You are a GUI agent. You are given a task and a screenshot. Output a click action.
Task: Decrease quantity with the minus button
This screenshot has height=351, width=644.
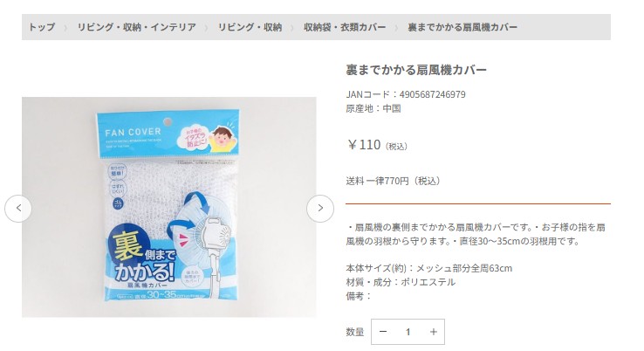coord(383,332)
